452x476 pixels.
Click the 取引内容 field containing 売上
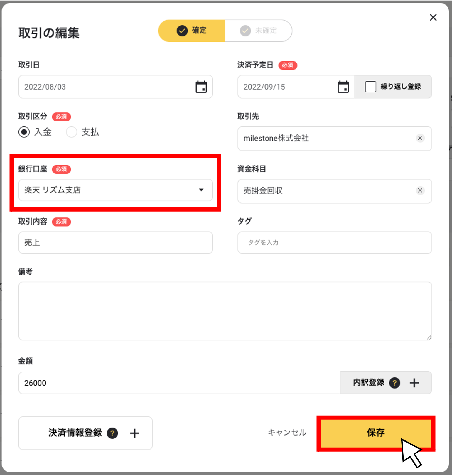pos(116,243)
